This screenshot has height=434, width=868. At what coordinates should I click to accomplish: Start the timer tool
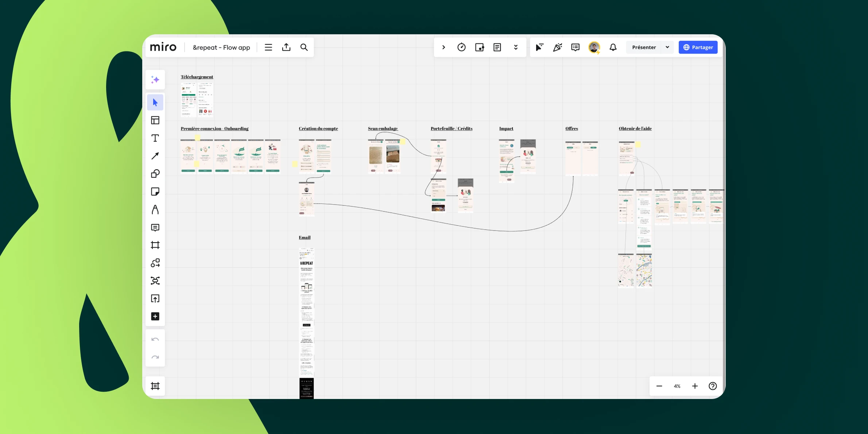click(461, 47)
